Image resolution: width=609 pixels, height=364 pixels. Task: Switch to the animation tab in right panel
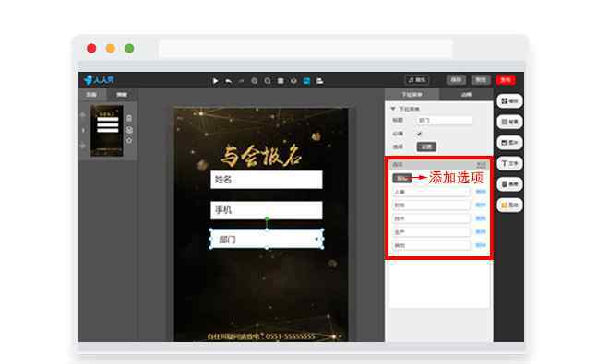coord(466,94)
